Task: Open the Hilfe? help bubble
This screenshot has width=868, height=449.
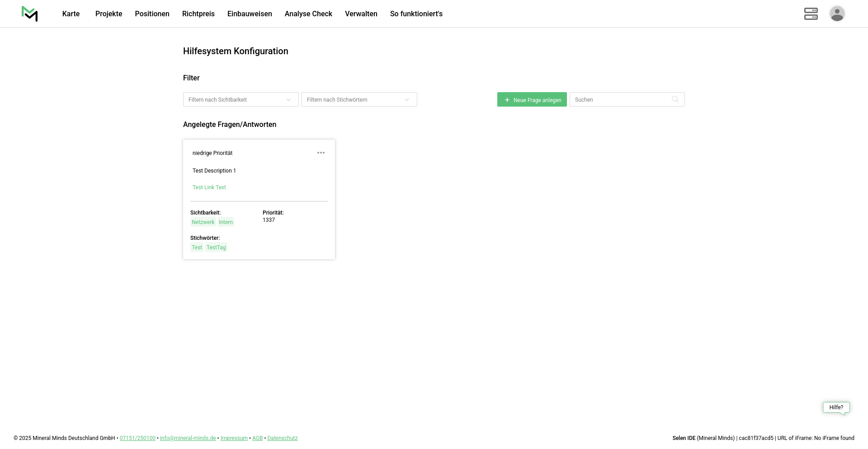Action: 836,407
